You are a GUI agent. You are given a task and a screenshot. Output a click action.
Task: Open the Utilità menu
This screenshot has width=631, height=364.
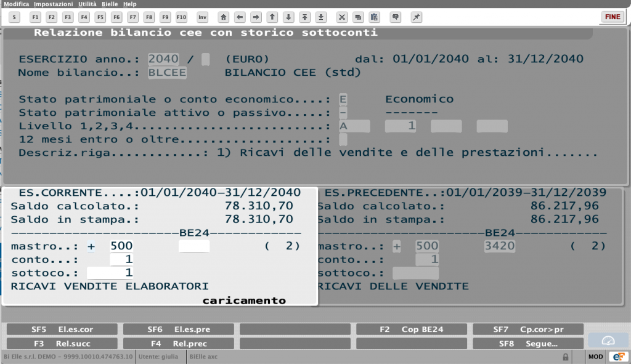pos(88,4)
